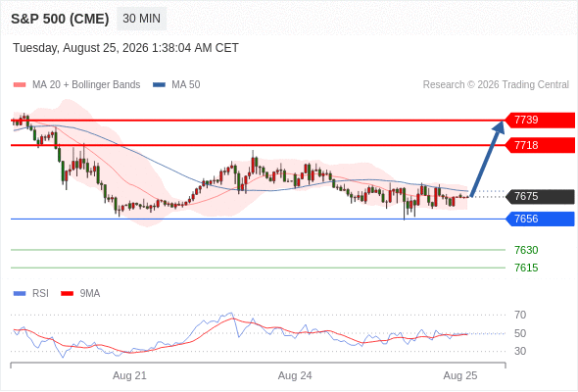Select the 7718 resistance price tag

tap(540, 145)
